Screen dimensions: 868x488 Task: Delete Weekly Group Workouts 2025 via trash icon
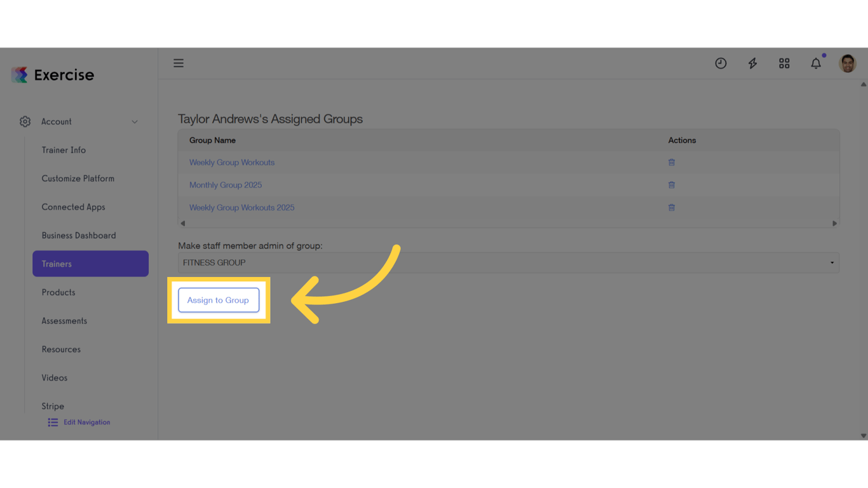(x=672, y=207)
